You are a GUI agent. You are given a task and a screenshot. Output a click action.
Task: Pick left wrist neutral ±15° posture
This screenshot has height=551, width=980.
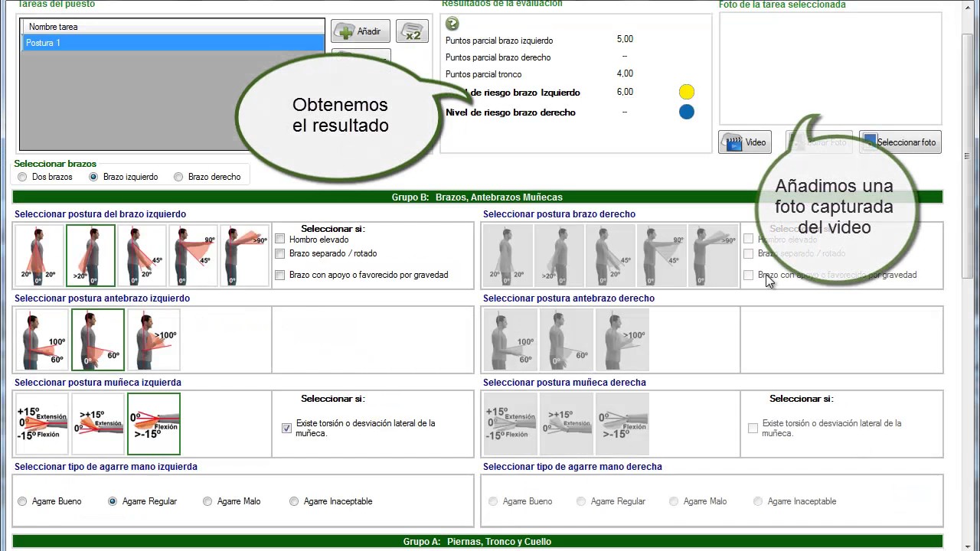click(x=42, y=424)
